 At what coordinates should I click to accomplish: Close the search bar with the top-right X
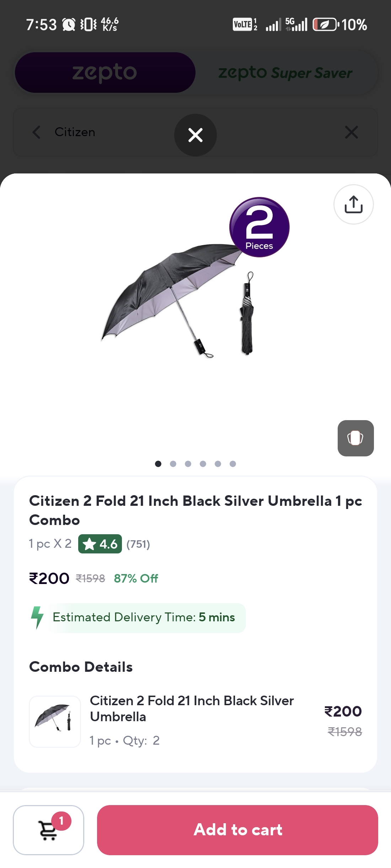click(x=352, y=132)
